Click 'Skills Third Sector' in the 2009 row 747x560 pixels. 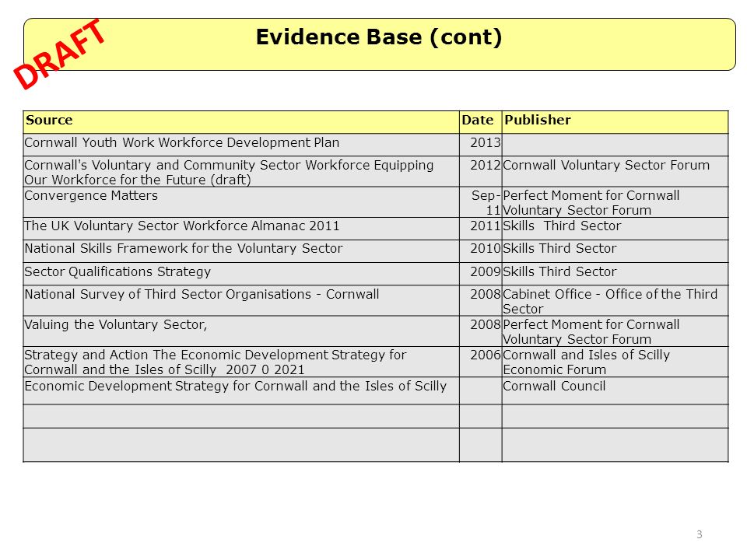coord(615,274)
